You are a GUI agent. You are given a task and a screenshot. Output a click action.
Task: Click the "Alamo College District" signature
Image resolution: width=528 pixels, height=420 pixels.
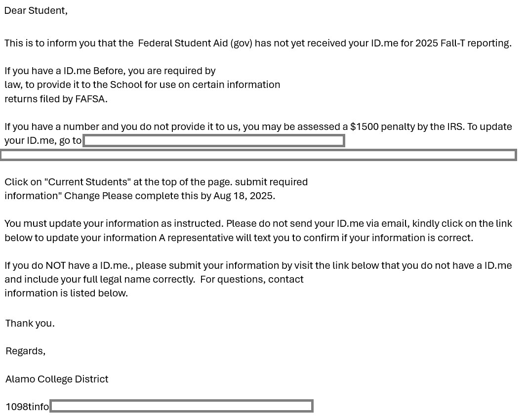point(57,379)
